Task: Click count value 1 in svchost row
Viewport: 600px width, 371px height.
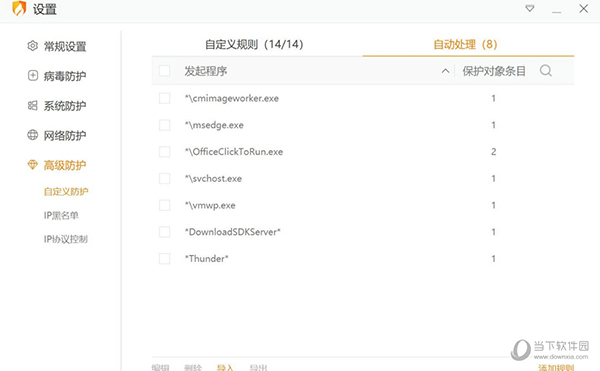Action: click(x=494, y=179)
